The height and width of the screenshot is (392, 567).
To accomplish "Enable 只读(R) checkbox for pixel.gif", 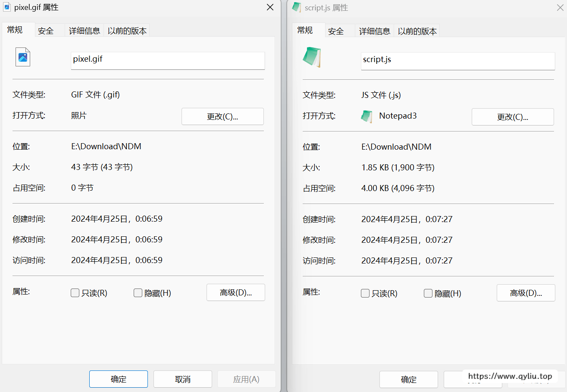I will (75, 293).
